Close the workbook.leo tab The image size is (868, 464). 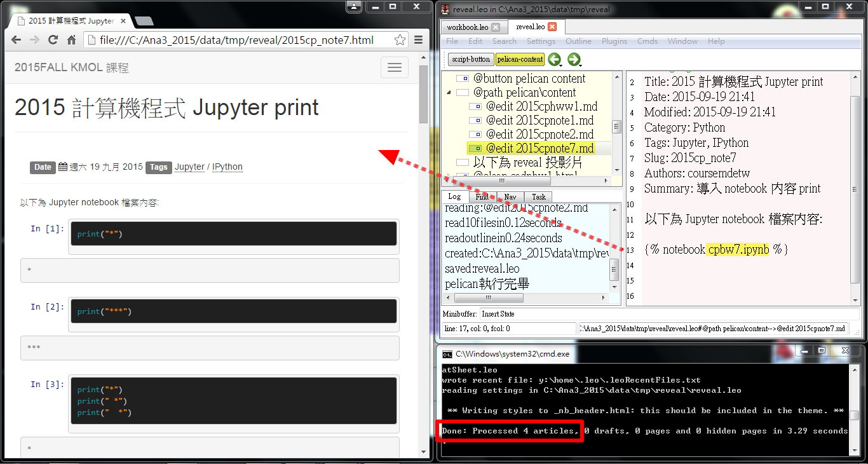point(496,27)
